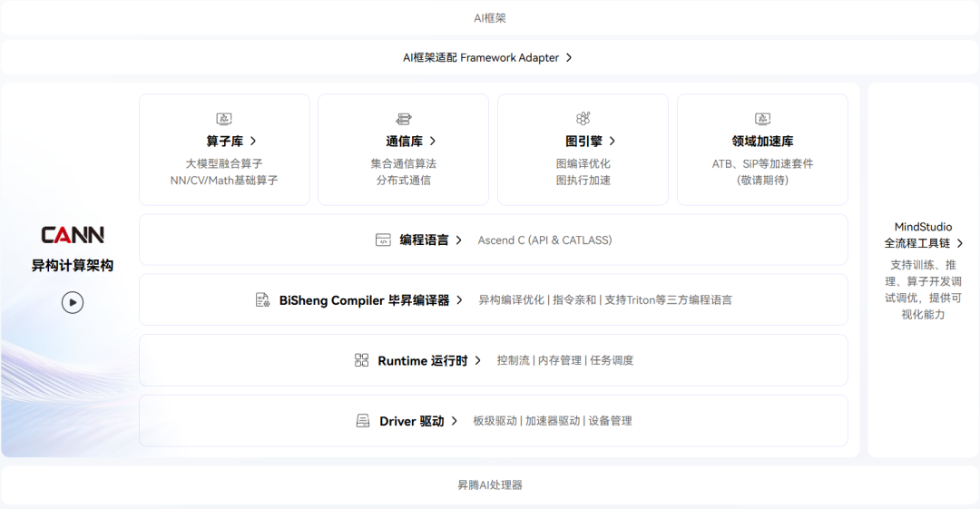Click the Driver 驱动 icon
This screenshot has width=980, height=509.
tap(362, 421)
